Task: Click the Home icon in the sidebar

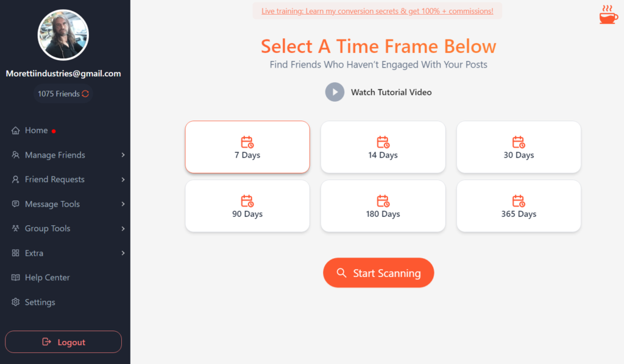Action: pos(15,130)
